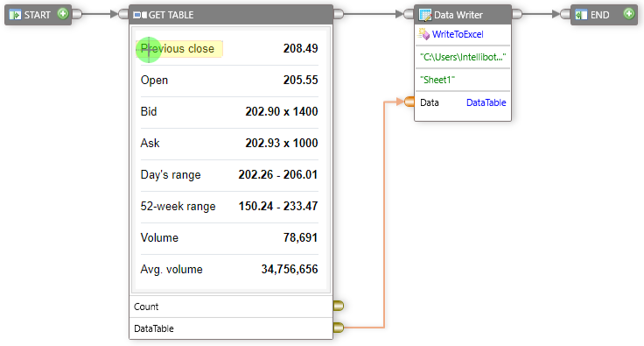Viewport: 644px width, 346px height.
Task: Click the value 202.90 x 1400
Action: [282, 112]
